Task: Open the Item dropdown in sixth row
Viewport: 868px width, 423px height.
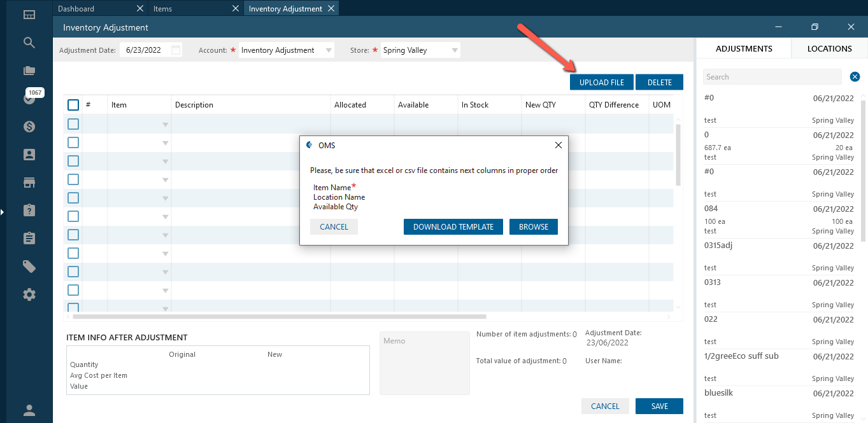Action: (165, 217)
